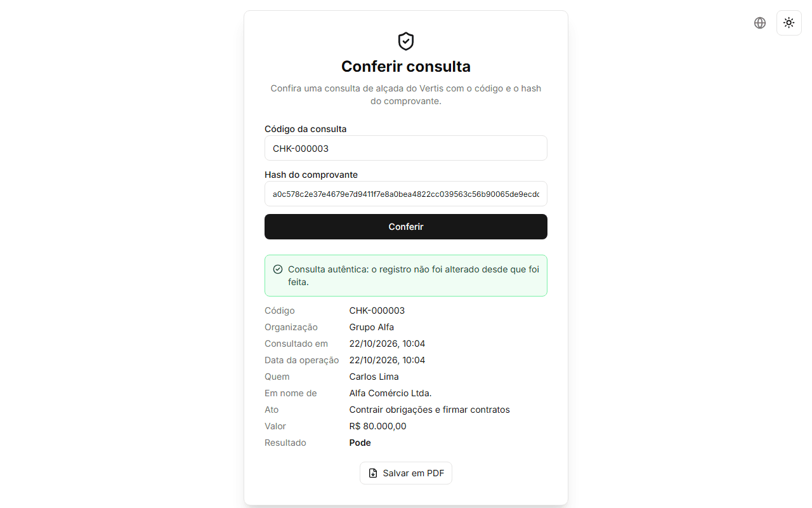Save the result with Salvar em PDF
812x508 pixels.
click(x=406, y=473)
